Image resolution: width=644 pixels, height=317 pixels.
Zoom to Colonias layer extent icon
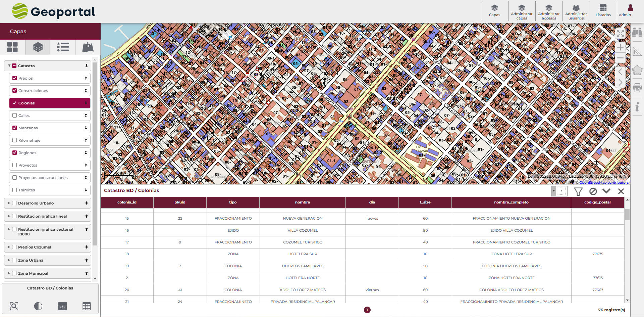[x=14, y=306]
